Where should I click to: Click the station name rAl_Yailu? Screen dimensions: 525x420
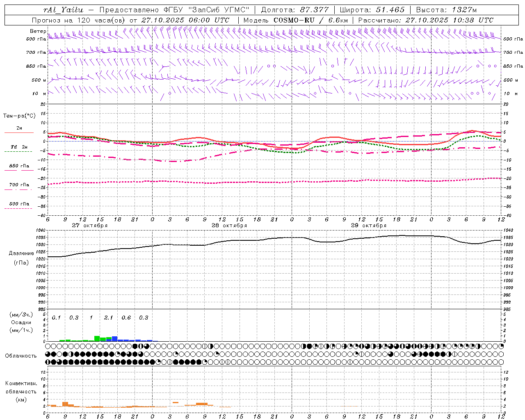[x=63, y=10]
